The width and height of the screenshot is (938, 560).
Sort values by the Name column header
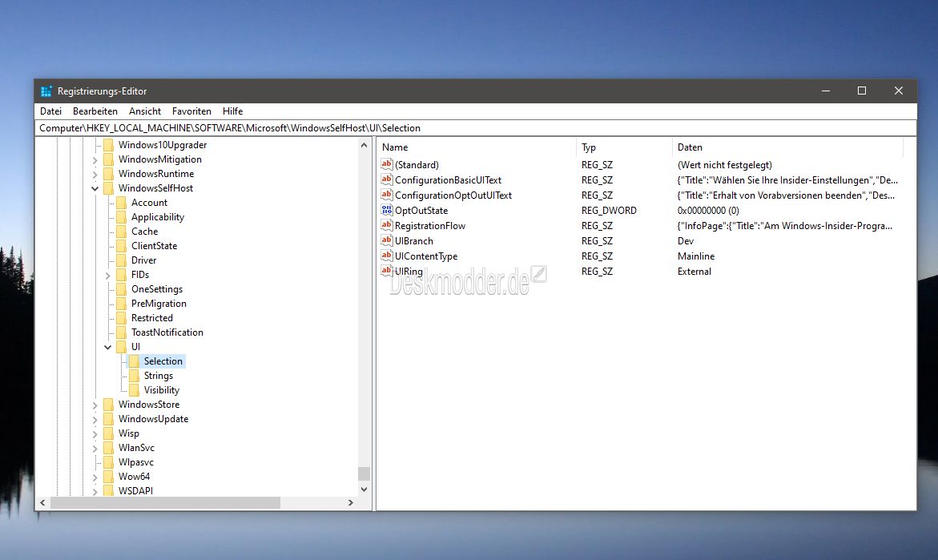[x=476, y=147]
